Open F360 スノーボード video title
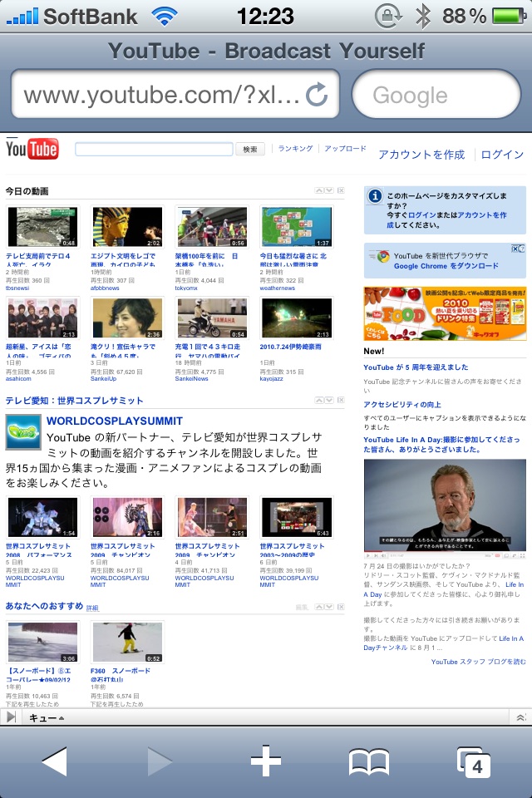532x798 pixels. 121,675
